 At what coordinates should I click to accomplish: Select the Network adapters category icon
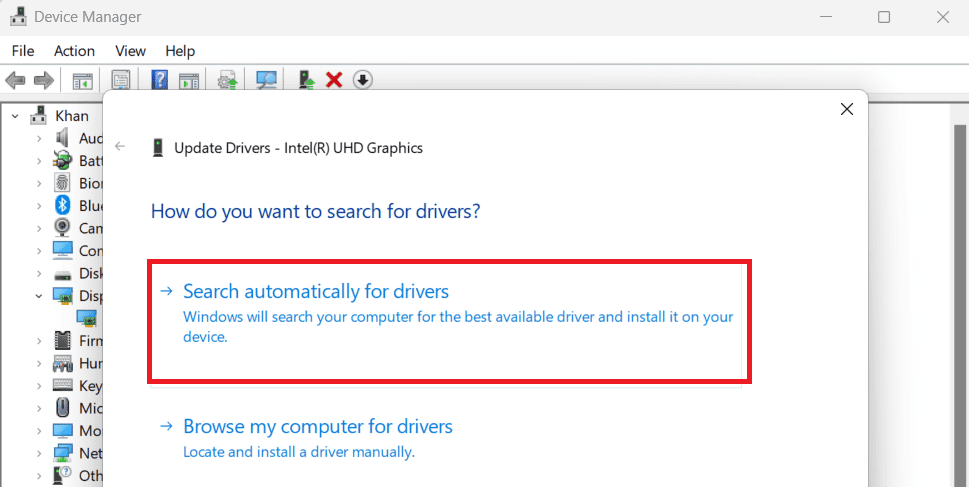(x=62, y=453)
